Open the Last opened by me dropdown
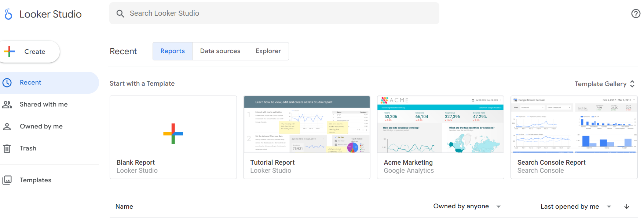Viewport: 644px width, 220px height. tap(576, 206)
